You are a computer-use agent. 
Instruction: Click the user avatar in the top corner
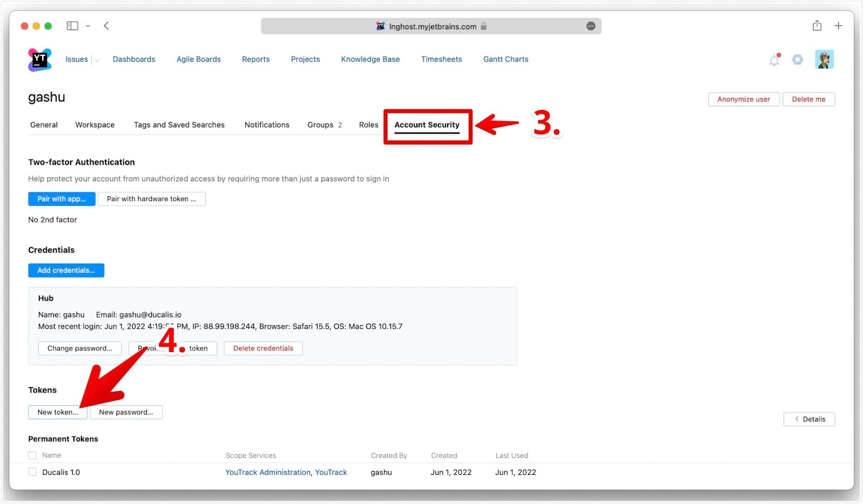[824, 59]
